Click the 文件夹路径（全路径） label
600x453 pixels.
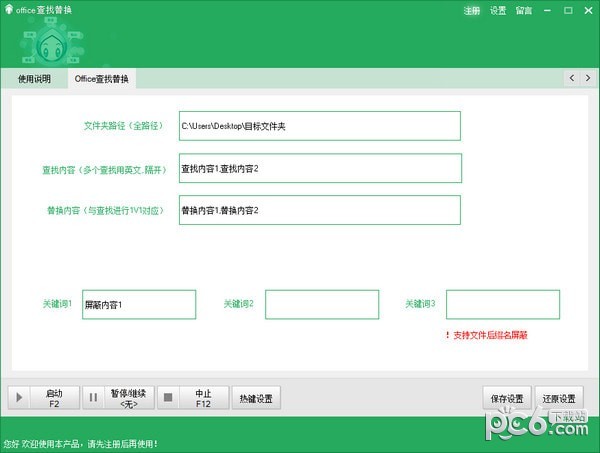coord(125,125)
